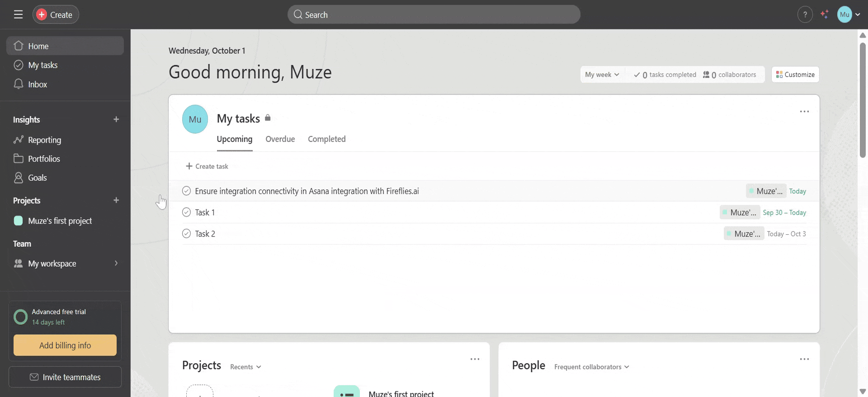Switch to the Completed tab
868x397 pixels.
coord(326,139)
